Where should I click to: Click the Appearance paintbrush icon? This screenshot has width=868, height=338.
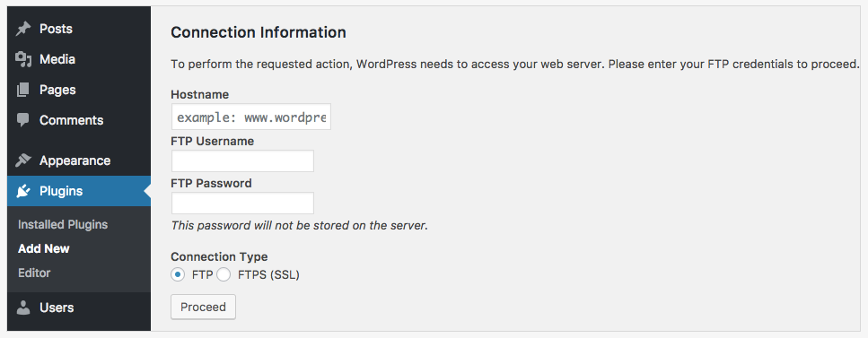pos(22,160)
